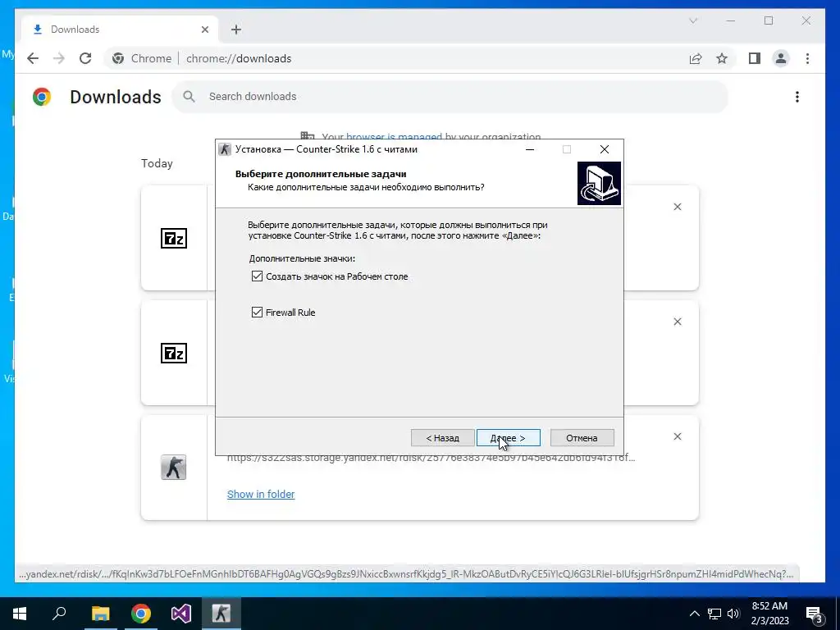840x630 pixels.
Task: Close the Downloads tab
Action: point(204,30)
